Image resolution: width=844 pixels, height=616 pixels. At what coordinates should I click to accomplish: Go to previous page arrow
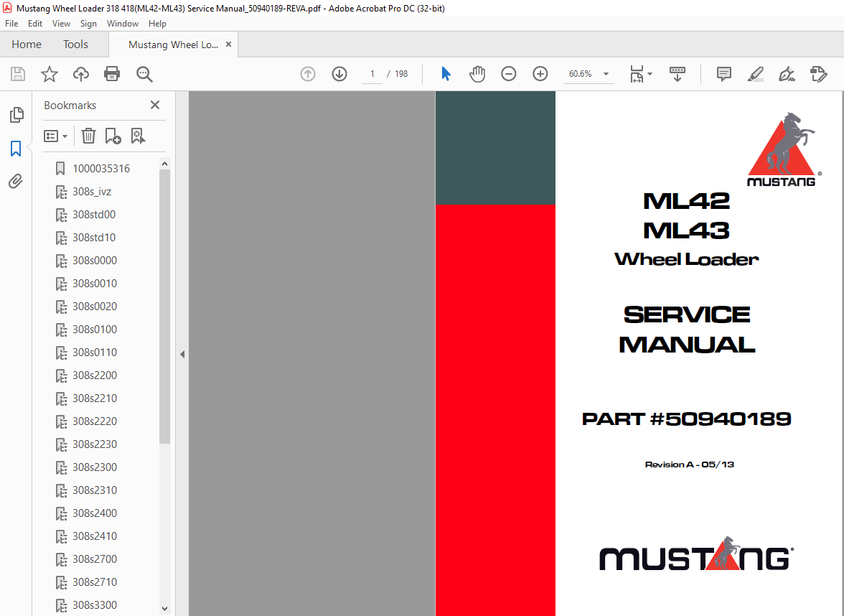point(308,74)
